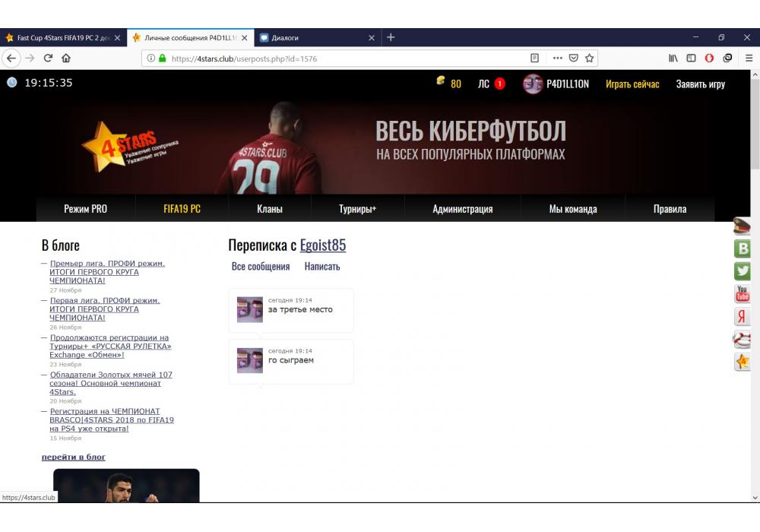Click the 4Stars logo in banner
The image size is (760, 532).
129,147
